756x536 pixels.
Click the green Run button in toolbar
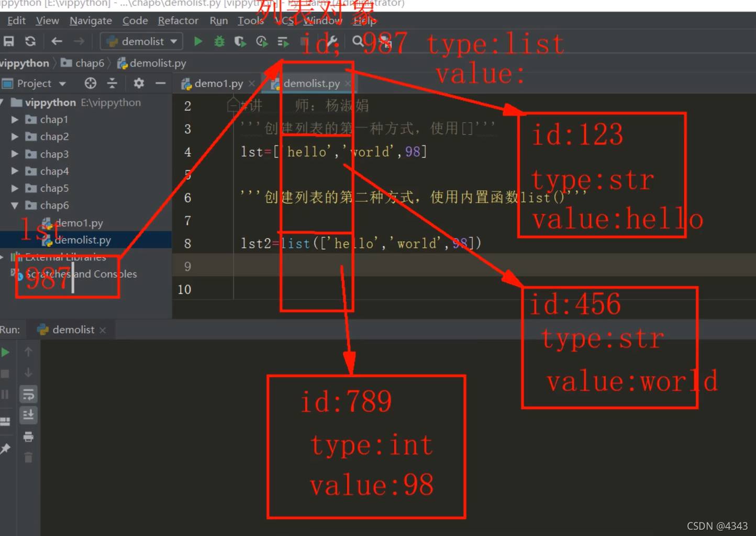click(198, 41)
